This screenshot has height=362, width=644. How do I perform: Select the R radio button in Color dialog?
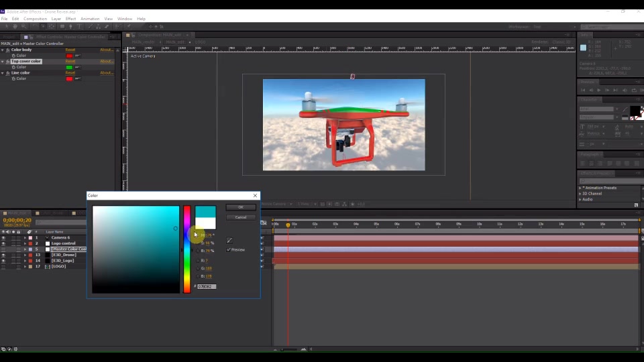(198, 261)
